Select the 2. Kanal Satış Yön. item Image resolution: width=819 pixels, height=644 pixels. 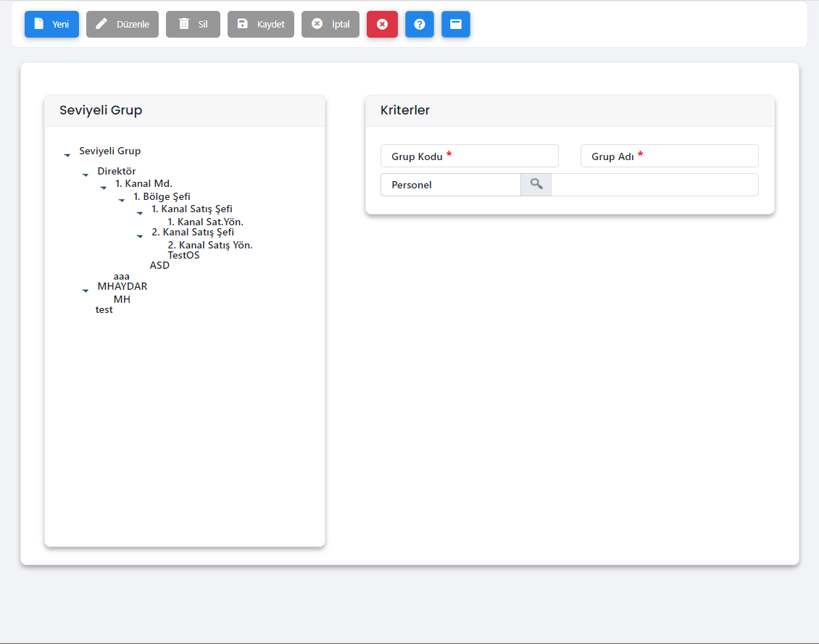(x=210, y=245)
